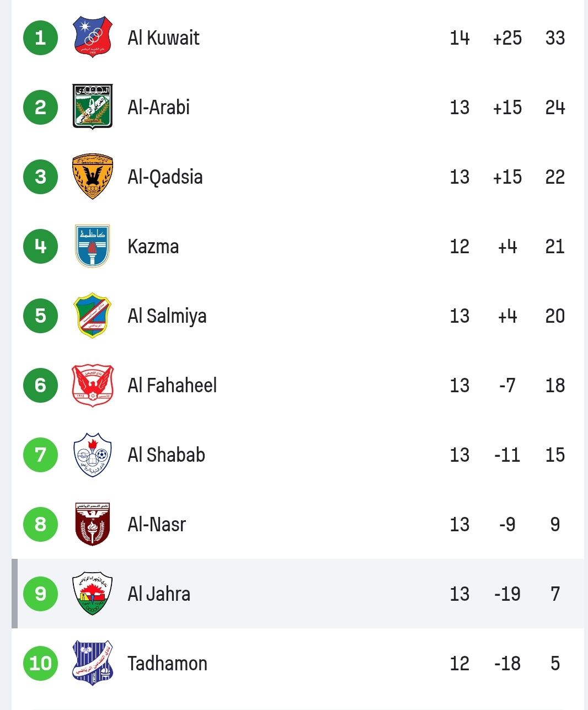
Task: Click Al Shabab's -11 goal difference
Action: click(507, 455)
